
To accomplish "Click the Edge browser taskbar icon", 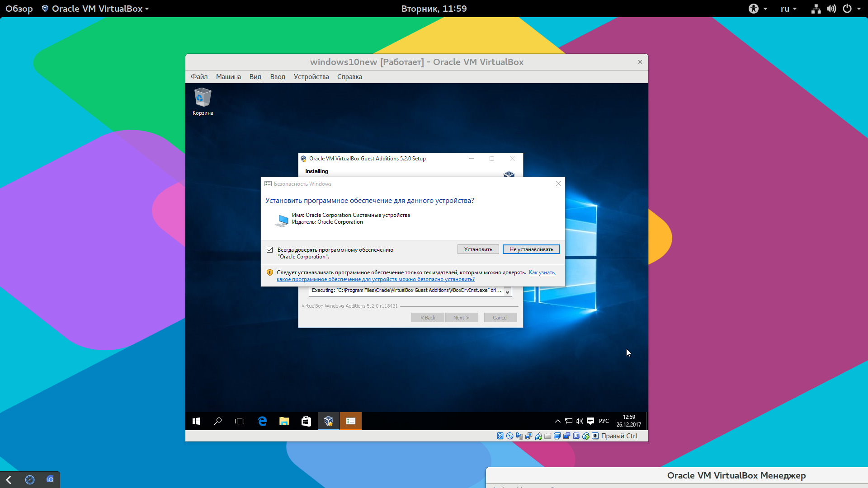I will coord(262,421).
